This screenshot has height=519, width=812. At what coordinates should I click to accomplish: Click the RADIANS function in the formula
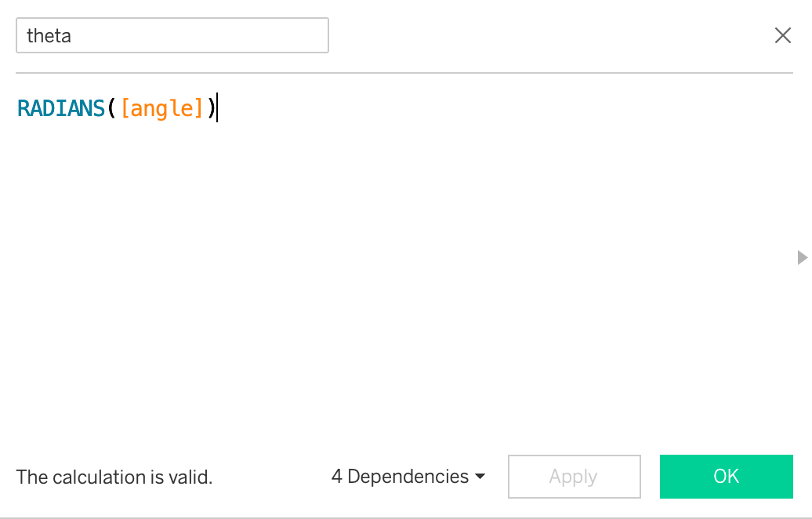coord(61,108)
